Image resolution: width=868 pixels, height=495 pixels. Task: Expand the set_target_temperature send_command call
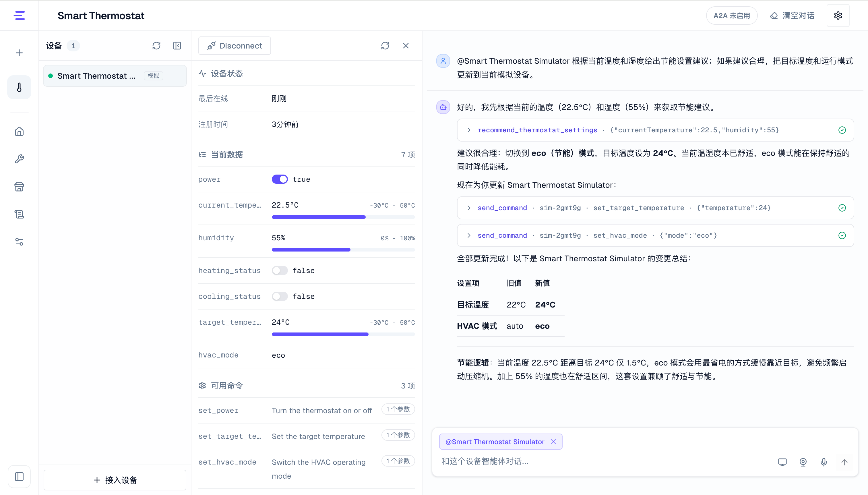click(x=655, y=208)
